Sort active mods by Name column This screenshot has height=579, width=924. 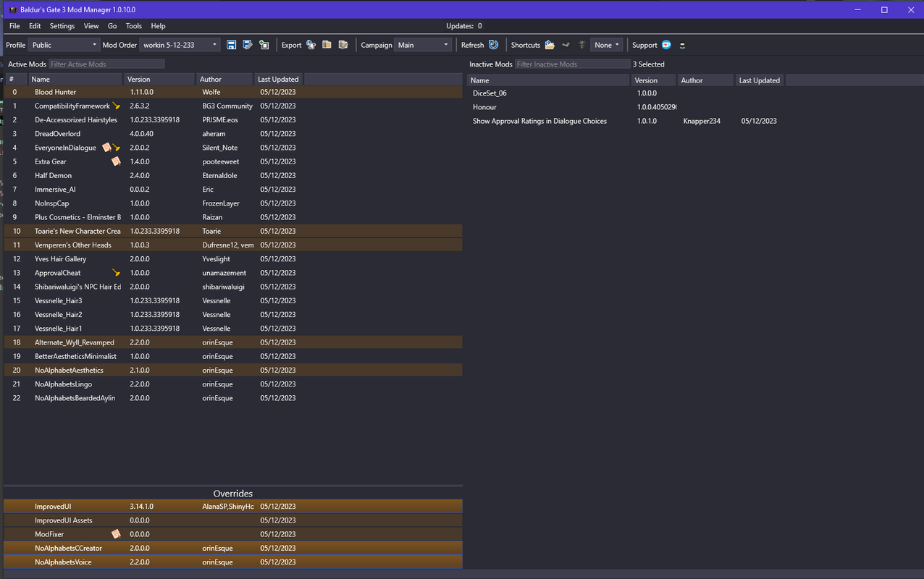tap(75, 80)
